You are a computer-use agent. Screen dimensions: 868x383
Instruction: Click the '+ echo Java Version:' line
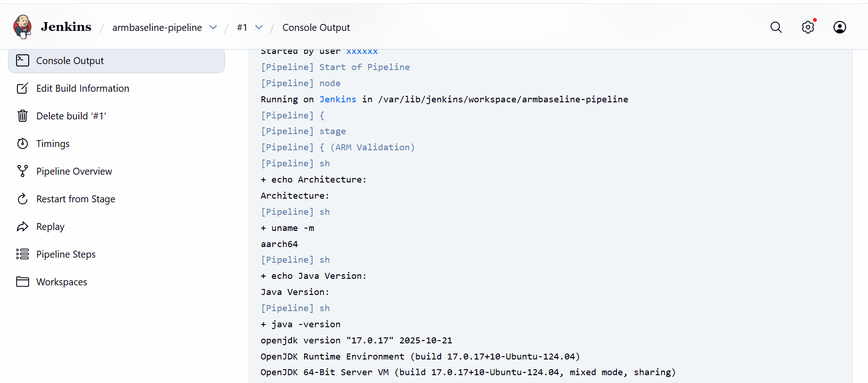pyautogui.click(x=314, y=276)
